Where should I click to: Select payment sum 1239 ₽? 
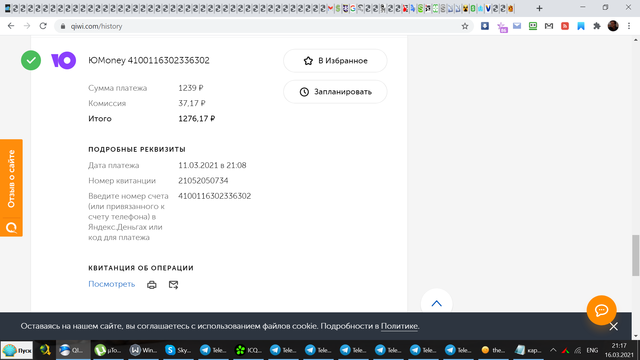(191, 88)
